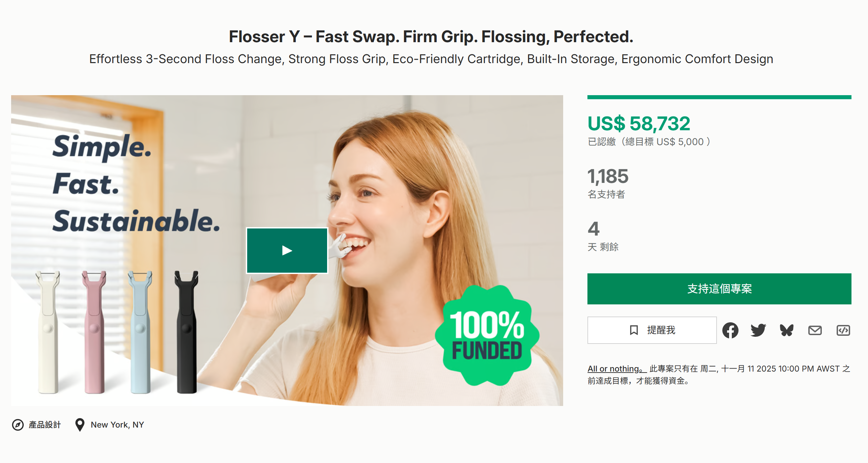Screen dimensions: 868x463
Task: Open the 產品設計 category link
Action: [x=45, y=425]
